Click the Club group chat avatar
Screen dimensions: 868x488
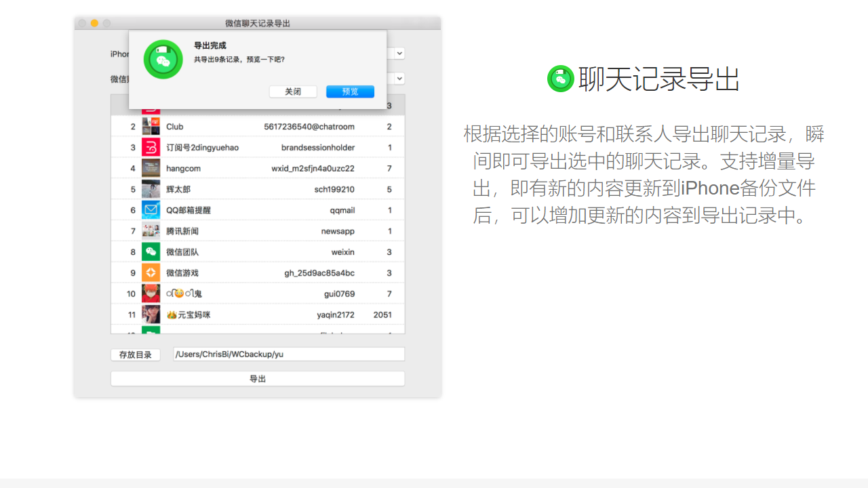(x=150, y=126)
